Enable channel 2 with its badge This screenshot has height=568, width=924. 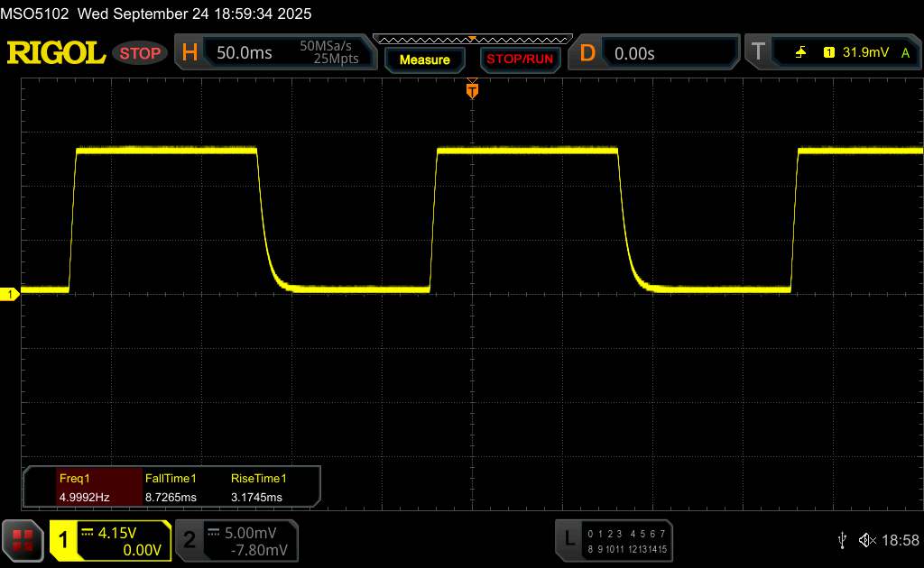pos(189,540)
